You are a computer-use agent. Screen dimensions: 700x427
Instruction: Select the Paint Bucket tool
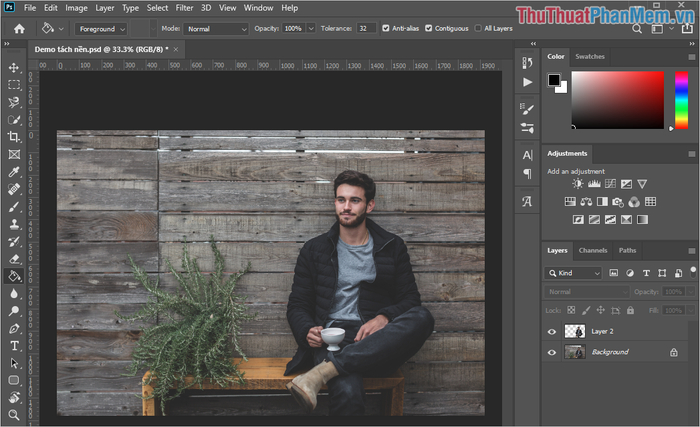click(14, 276)
